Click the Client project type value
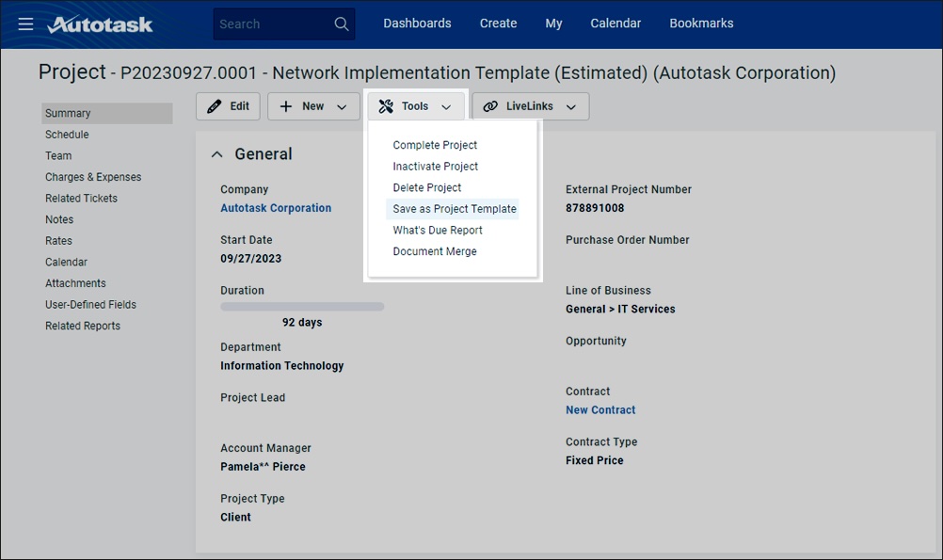 [235, 518]
